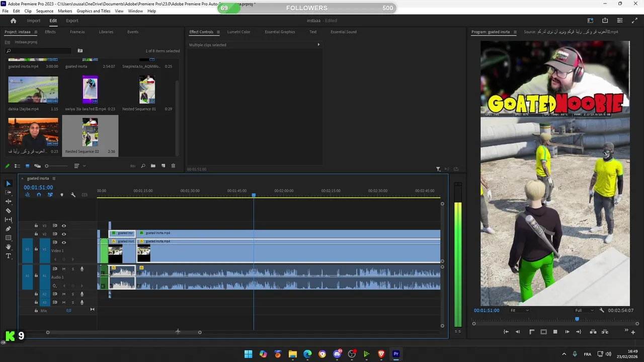
Task: Select the Track Select Forward tool
Action: click(x=8, y=193)
